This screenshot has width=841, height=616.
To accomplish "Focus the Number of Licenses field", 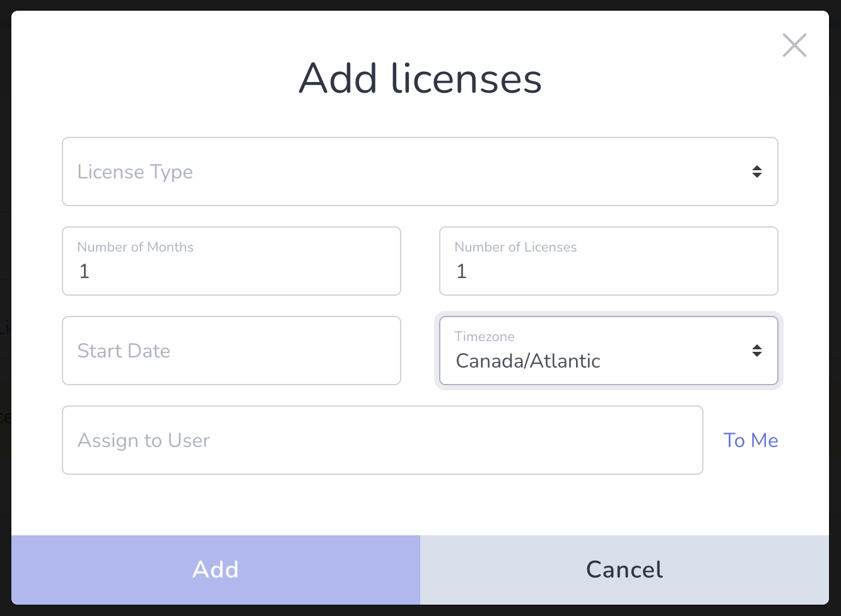I will [609, 261].
